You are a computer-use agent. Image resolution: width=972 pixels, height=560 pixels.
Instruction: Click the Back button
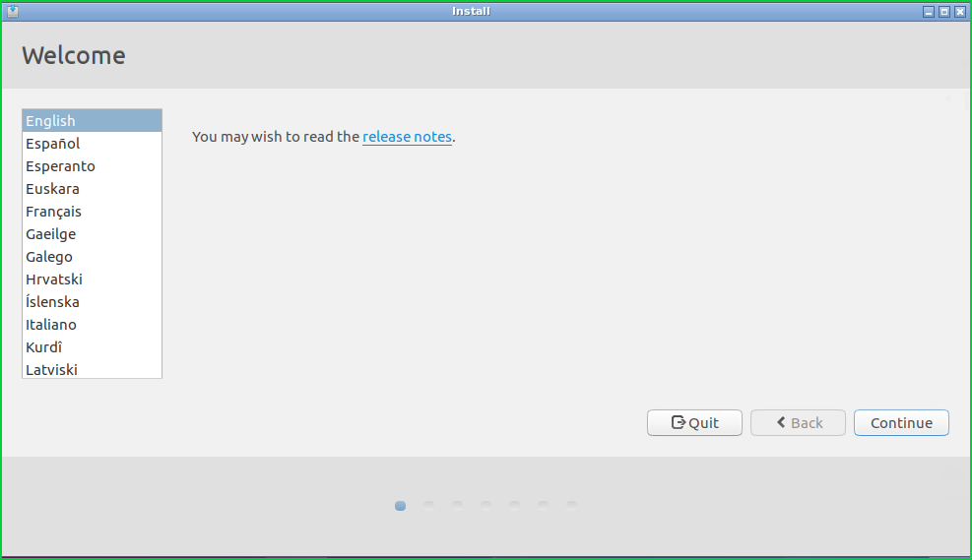pyautogui.click(x=798, y=422)
